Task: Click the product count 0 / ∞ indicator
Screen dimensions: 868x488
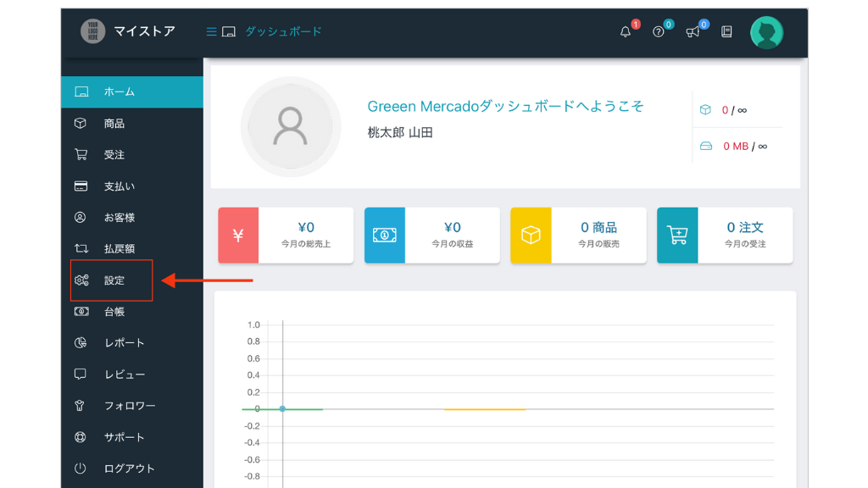Action: click(x=734, y=109)
